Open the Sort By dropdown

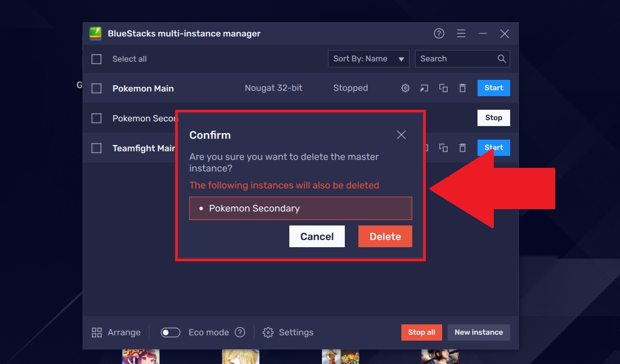coord(368,58)
